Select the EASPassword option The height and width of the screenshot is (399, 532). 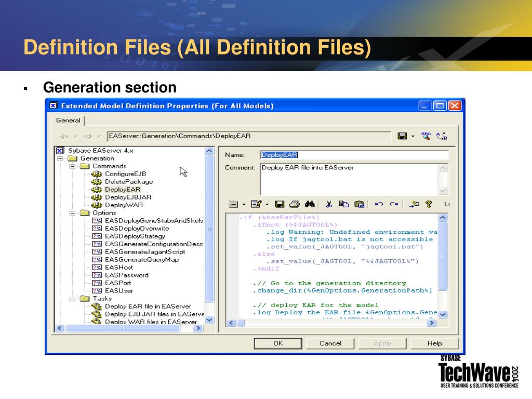(x=127, y=275)
